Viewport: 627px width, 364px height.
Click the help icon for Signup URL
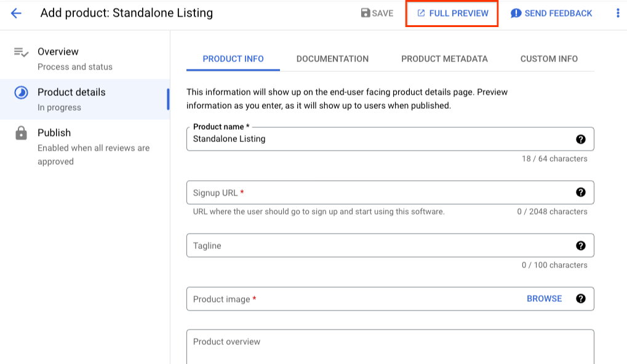(580, 192)
